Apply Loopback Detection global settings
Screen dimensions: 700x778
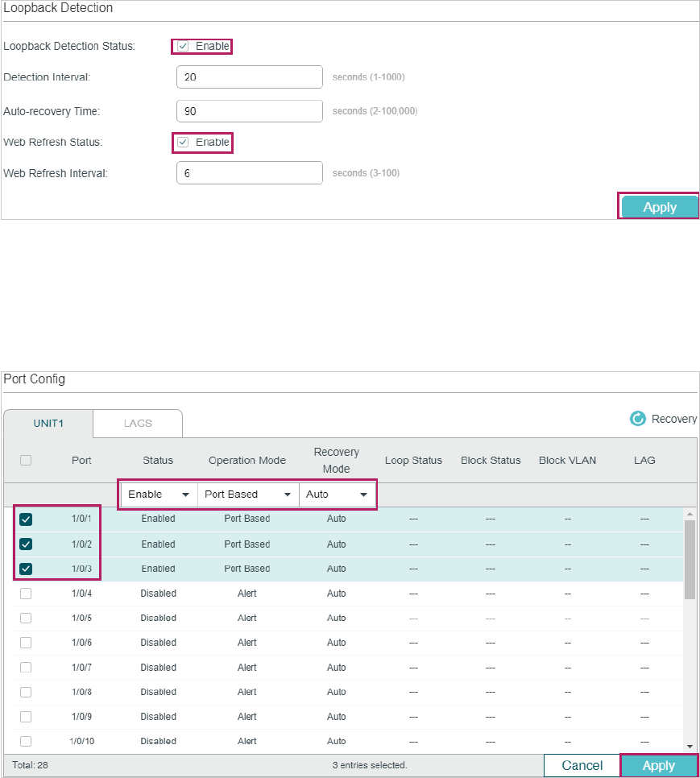pos(659,206)
